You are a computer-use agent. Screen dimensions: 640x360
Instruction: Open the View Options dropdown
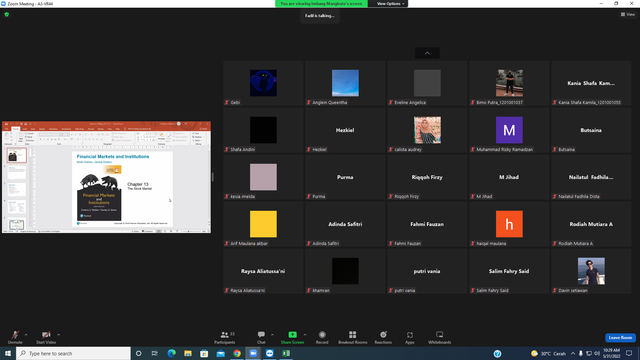pos(390,4)
